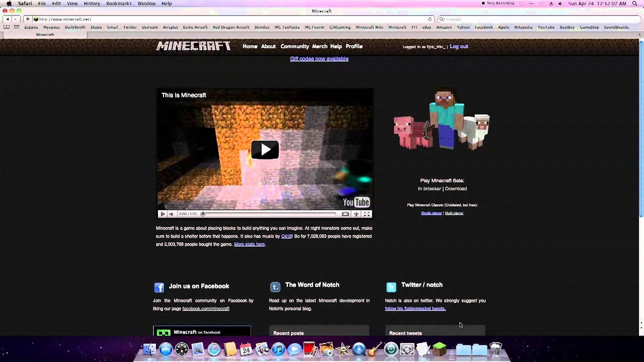The height and width of the screenshot is (362, 644).
Task: Open the Minecraft Wiki bookmark
Action: (x=369, y=27)
